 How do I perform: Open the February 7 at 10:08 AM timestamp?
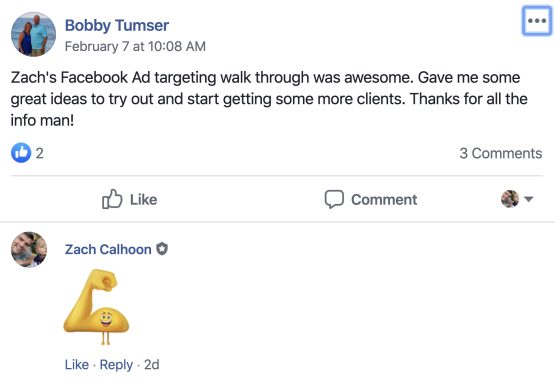pos(135,46)
